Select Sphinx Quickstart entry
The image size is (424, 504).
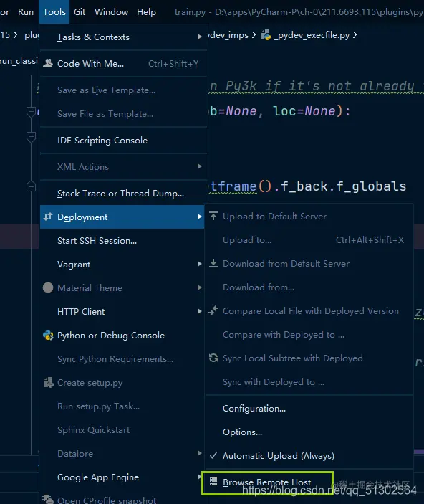pyautogui.click(x=122, y=429)
